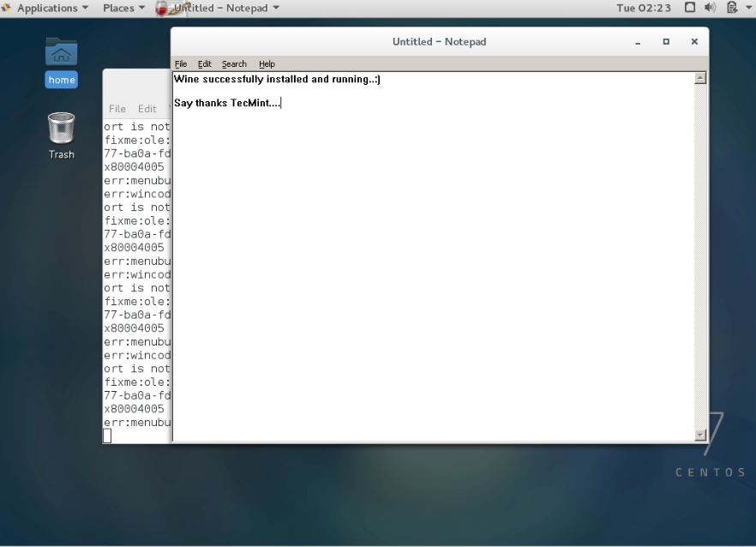Open the system menu arrow at the panel's right end
756x547 pixels.
coord(748,7)
